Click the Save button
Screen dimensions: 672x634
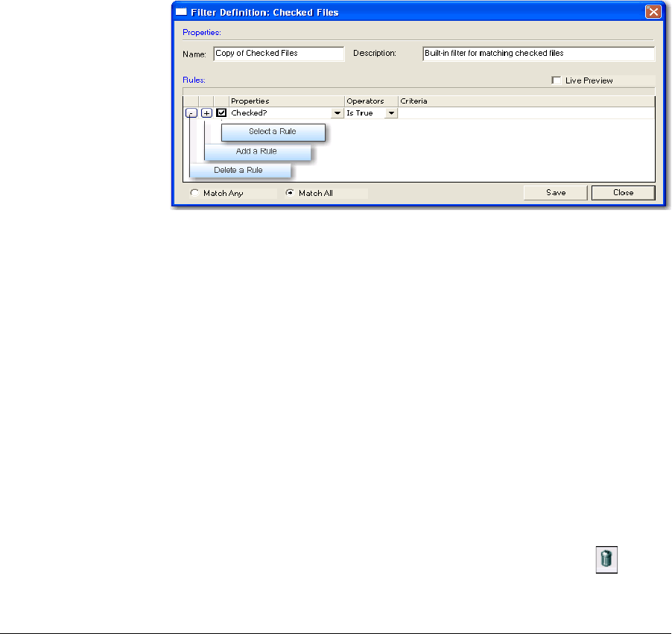point(556,193)
